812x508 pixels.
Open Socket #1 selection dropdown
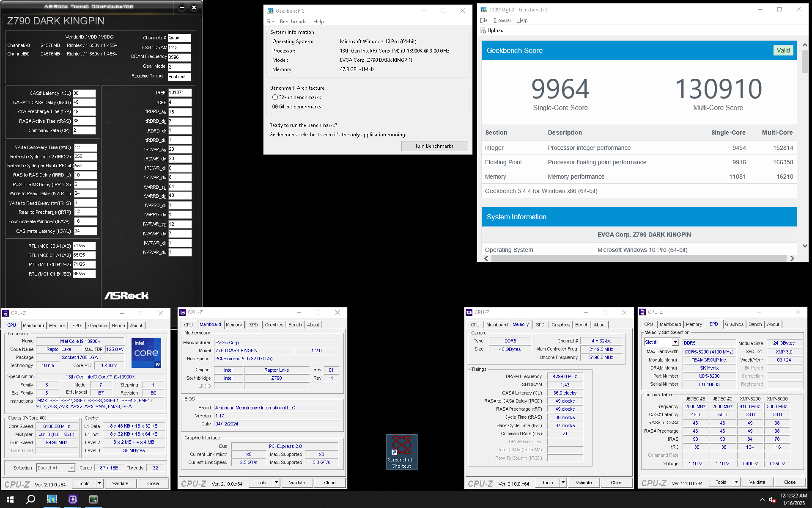coord(71,468)
